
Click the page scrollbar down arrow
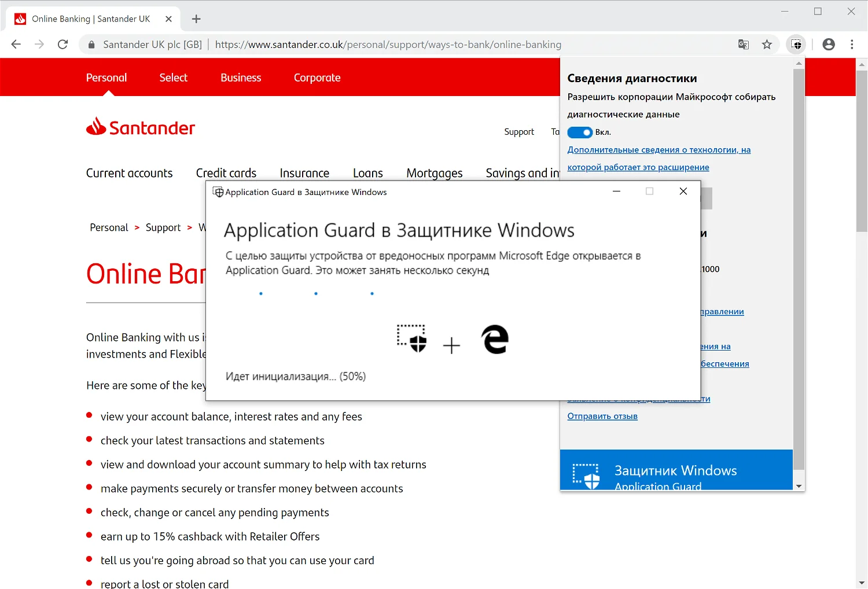click(862, 583)
